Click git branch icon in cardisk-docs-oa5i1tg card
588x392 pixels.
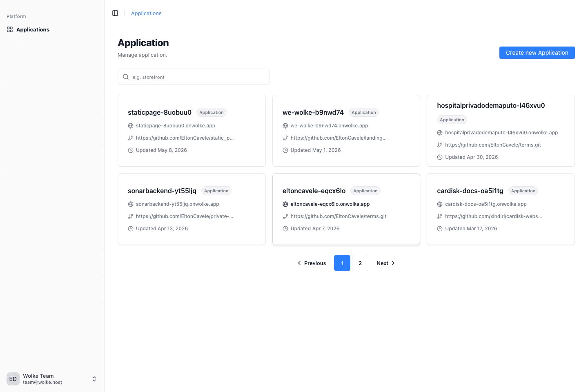click(440, 216)
